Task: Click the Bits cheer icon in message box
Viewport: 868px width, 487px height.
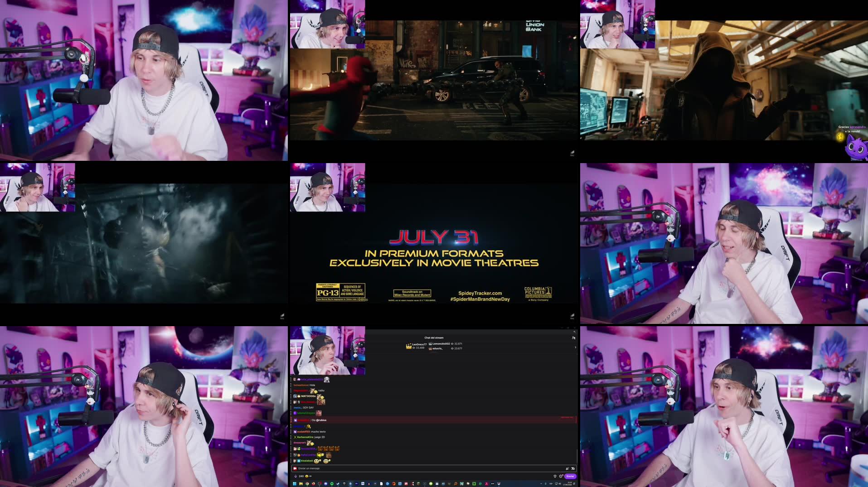Action: click(x=567, y=468)
